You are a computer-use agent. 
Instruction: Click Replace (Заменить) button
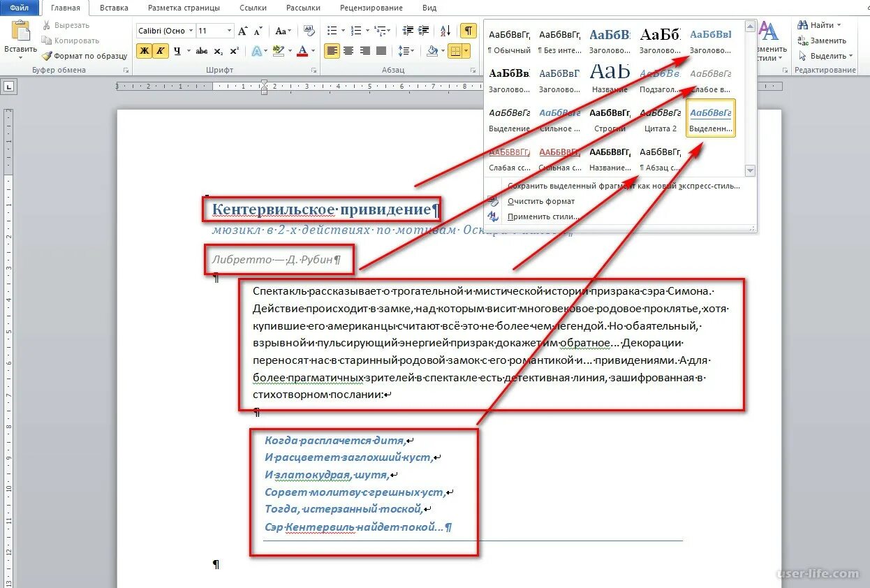(823, 41)
